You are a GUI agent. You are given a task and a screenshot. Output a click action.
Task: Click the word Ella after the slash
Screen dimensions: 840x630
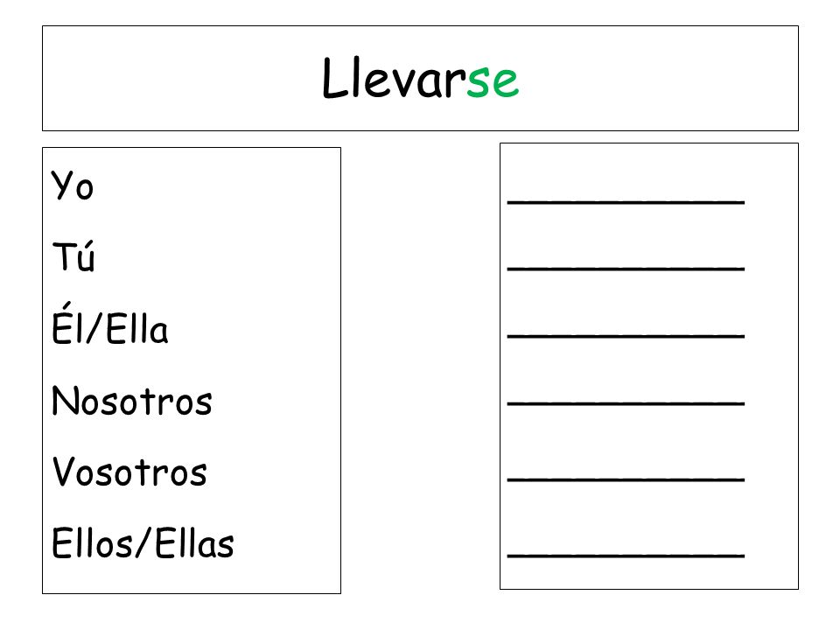[x=137, y=329]
